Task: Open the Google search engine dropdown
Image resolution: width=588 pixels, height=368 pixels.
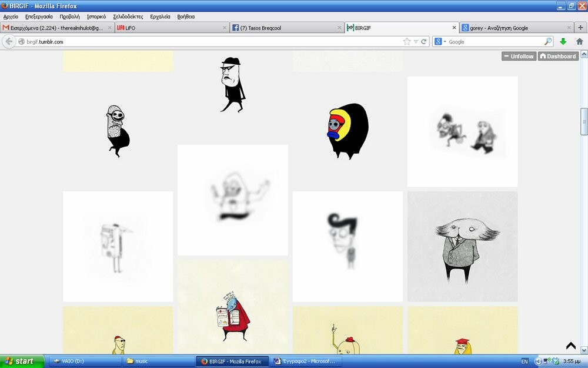Action: [440, 42]
